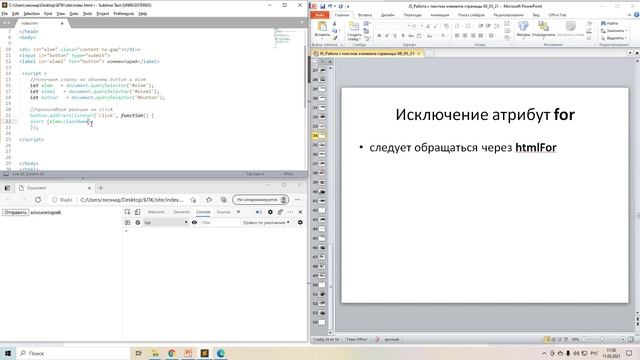Viewport: 640px width, 360px height.
Task: Click the zoom out minus button in PowerPoint
Action: [584, 339]
